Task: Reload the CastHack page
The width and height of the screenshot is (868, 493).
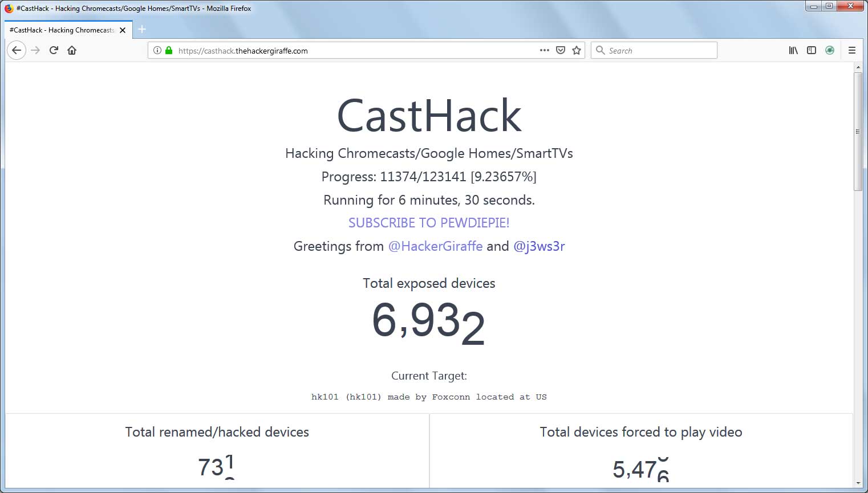Action: pyautogui.click(x=54, y=50)
